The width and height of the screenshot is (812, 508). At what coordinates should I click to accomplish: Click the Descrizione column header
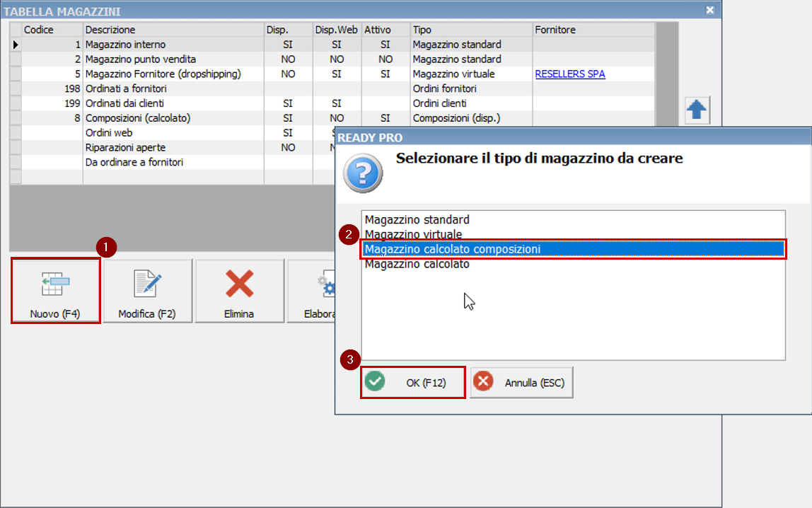(110, 29)
